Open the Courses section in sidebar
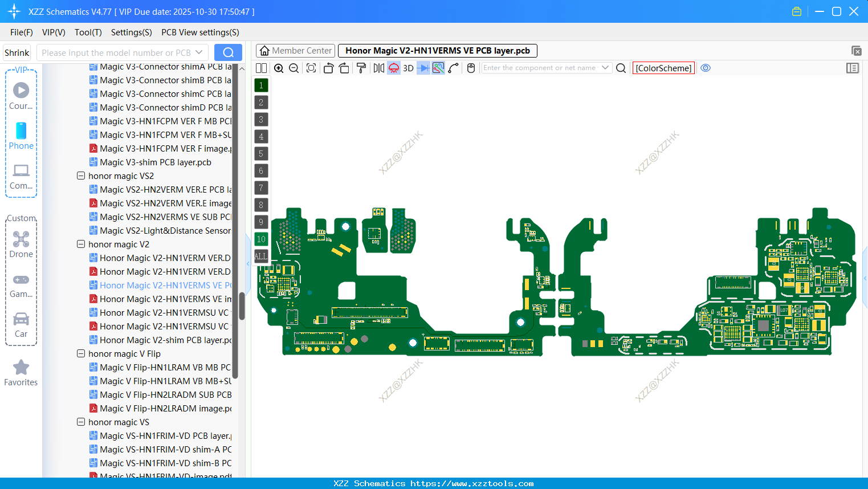The height and width of the screenshot is (489, 868). (x=21, y=96)
